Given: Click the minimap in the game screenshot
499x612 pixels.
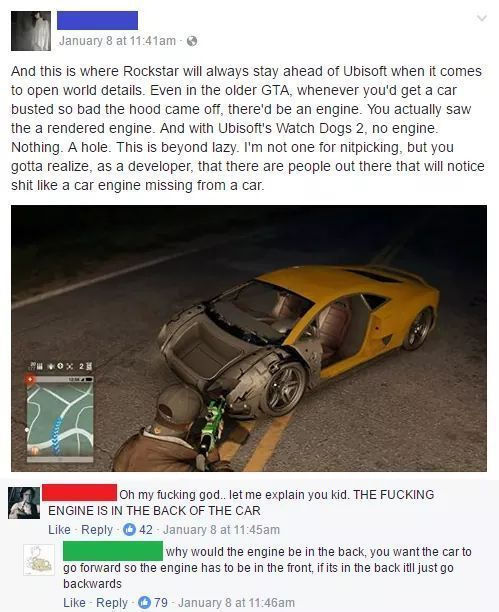Looking at the screenshot, I should [x=60, y=419].
